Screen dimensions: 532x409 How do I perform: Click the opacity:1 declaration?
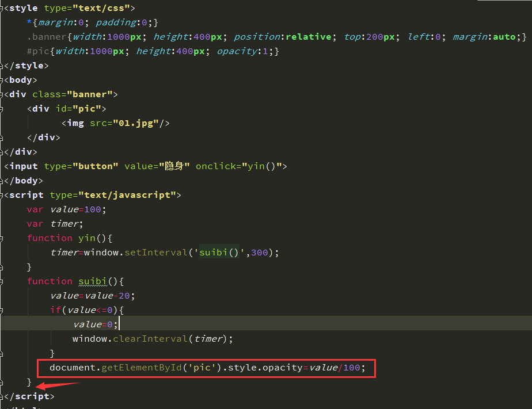point(242,52)
